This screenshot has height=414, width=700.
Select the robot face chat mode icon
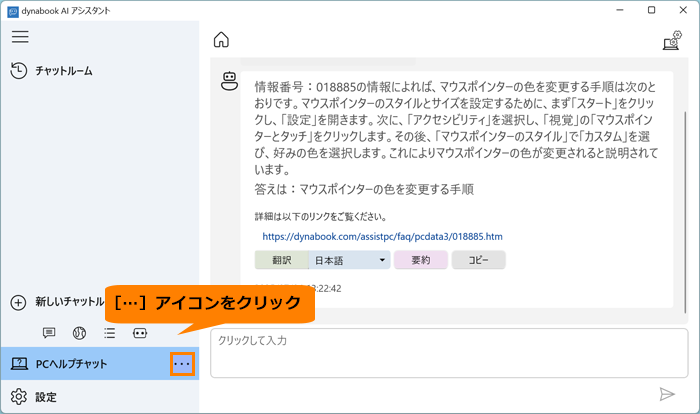click(140, 333)
